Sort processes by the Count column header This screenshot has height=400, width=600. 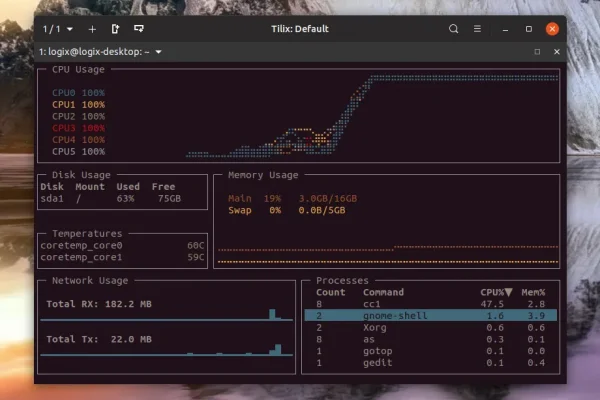click(x=331, y=292)
